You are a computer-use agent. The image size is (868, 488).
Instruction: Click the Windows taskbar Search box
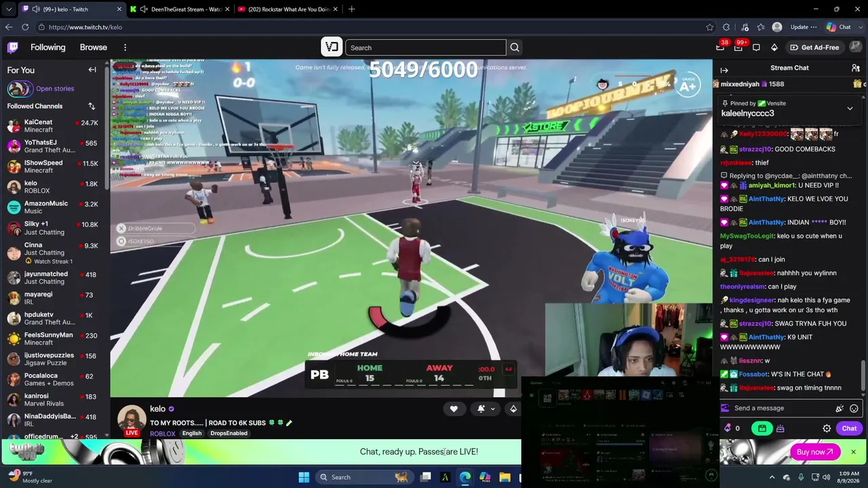tap(363, 477)
